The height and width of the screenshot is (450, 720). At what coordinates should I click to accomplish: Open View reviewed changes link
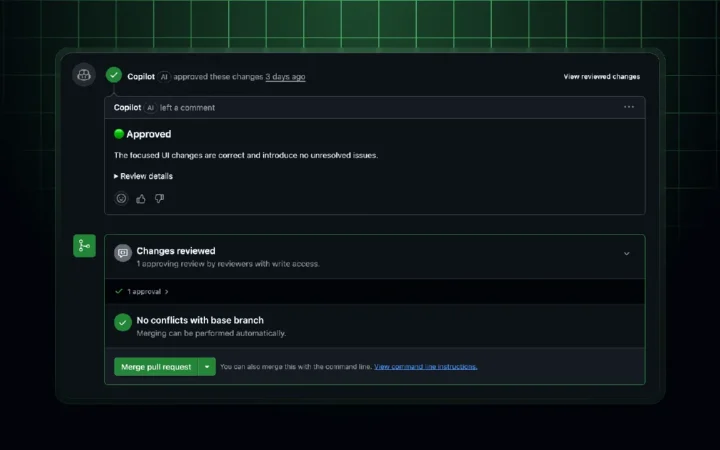tap(602, 77)
